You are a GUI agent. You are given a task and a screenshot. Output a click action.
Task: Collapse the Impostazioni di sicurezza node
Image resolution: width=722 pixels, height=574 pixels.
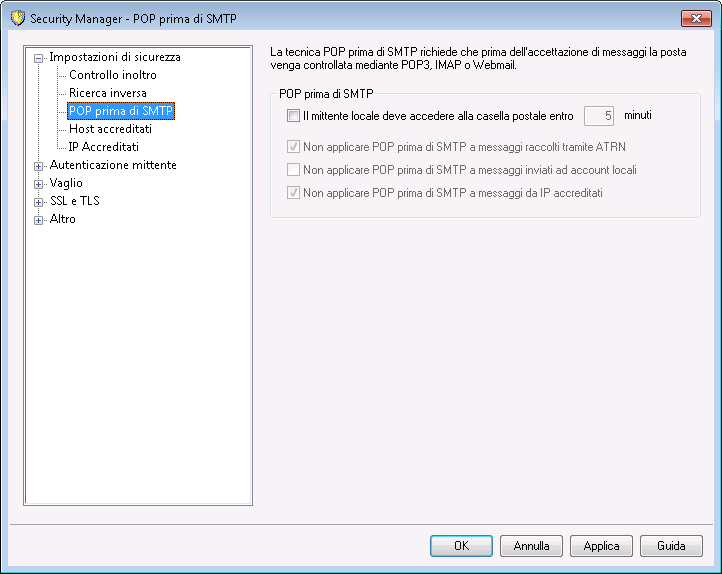coord(39,58)
